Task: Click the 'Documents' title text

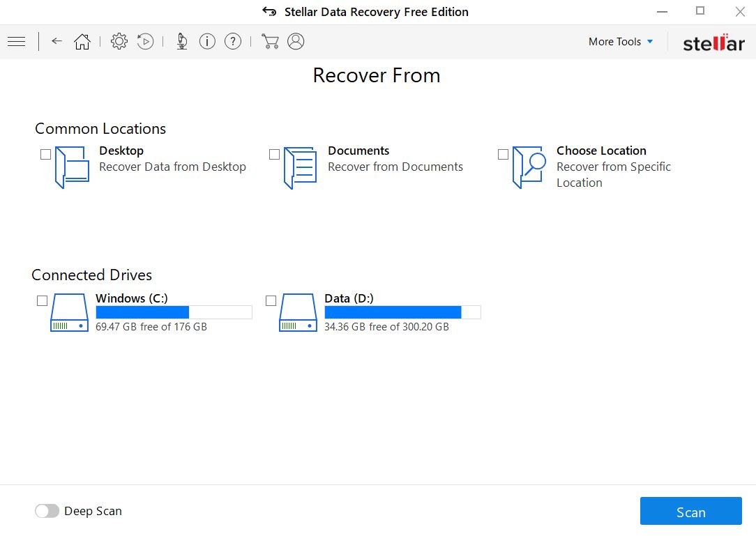Action: 358,151
